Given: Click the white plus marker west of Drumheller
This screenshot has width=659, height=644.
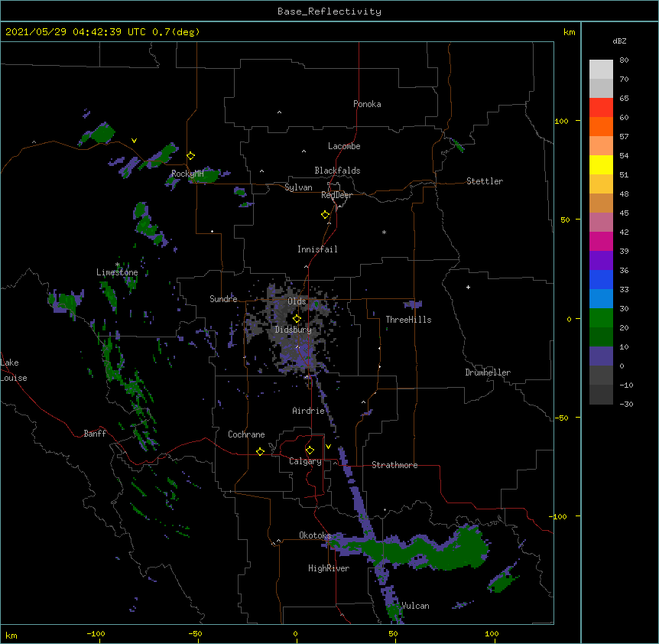Looking at the screenshot, I should click(x=468, y=287).
